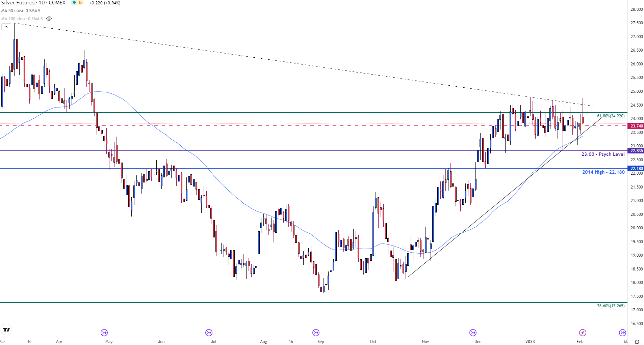Click the Apr label on time axis
Viewport: 644px width, 345px height.
click(59, 342)
